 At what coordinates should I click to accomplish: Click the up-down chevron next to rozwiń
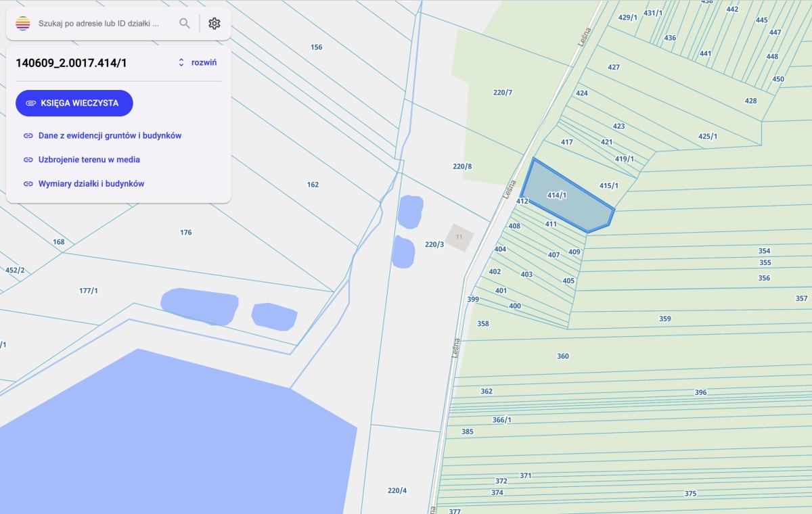tap(181, 62)
